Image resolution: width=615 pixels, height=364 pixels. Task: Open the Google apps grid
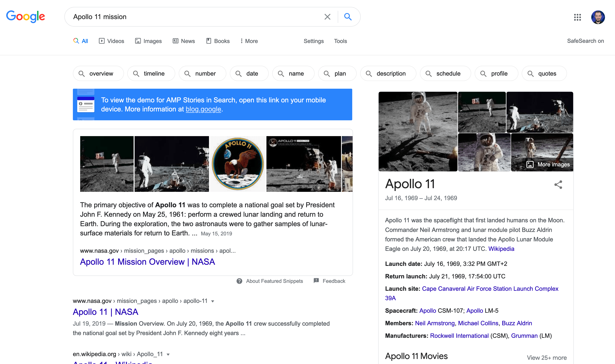click(x=577, y=17)
